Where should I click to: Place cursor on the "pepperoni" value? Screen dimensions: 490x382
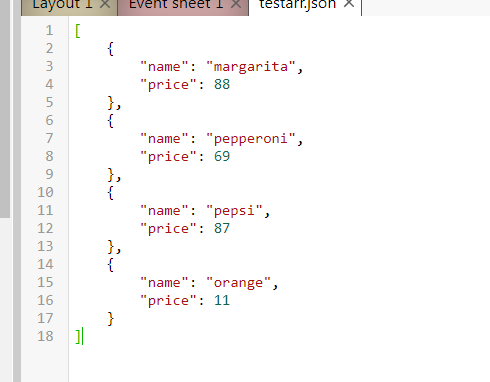(251, 139)
